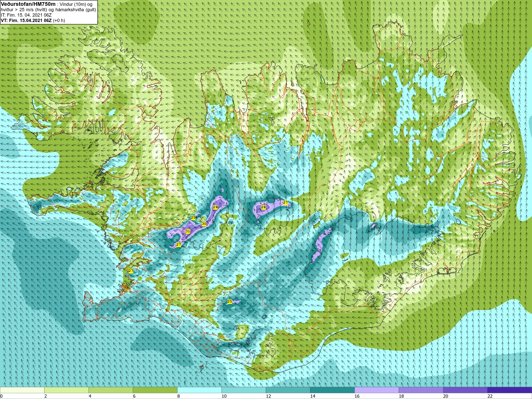
Task: Select the 6–8 m/s olive green swatch
Action: (x=155, y=390)
